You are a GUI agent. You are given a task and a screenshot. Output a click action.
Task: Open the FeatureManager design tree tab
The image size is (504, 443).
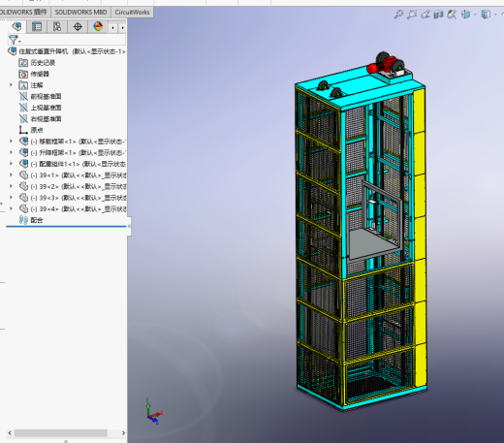pyautogui.click(x=16, y=26)
